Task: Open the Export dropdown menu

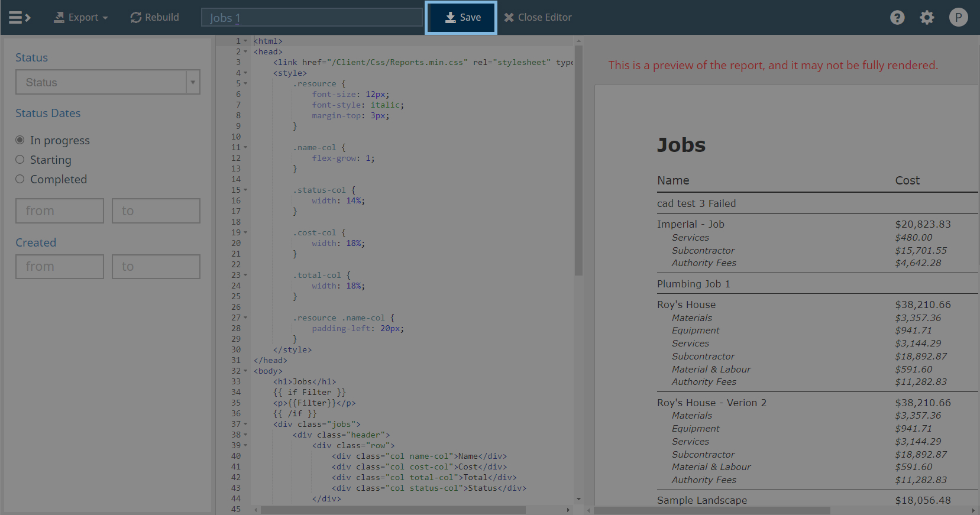Action: click(81, 17)
